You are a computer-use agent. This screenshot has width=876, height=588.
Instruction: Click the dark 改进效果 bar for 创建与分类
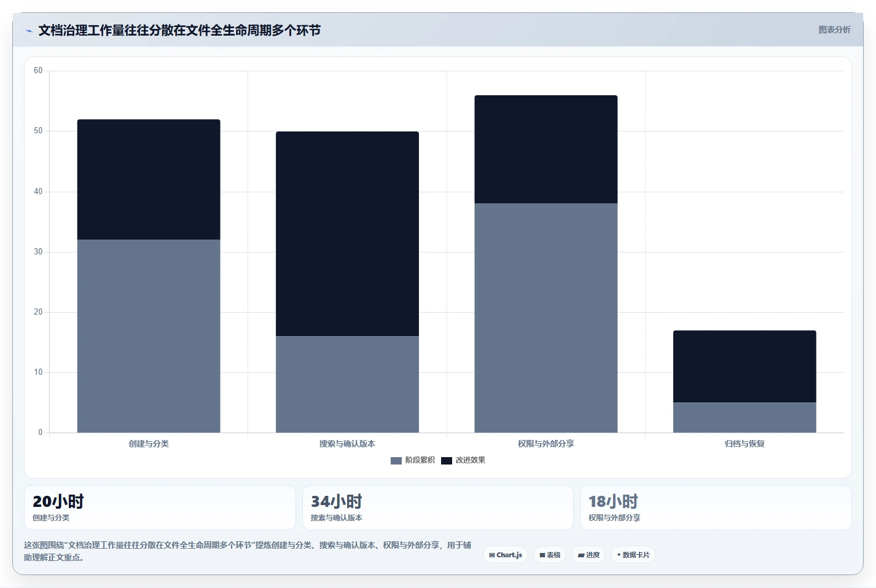click(149, 179)
